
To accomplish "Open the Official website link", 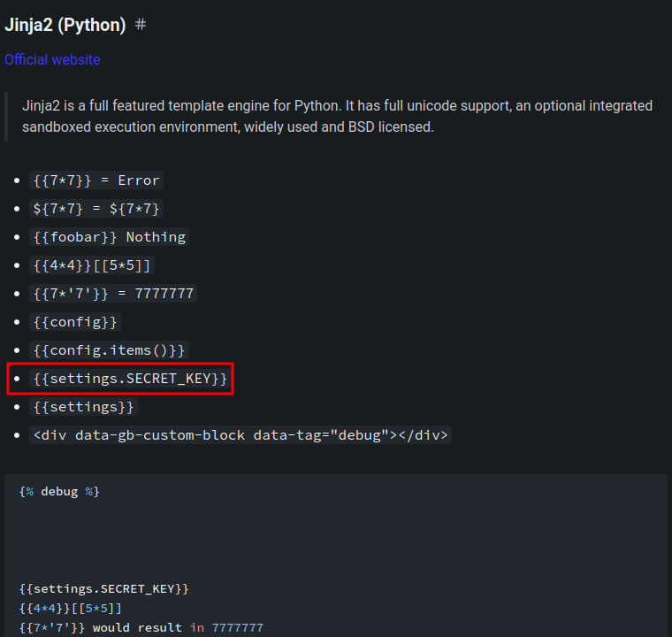I will [52, 59].
